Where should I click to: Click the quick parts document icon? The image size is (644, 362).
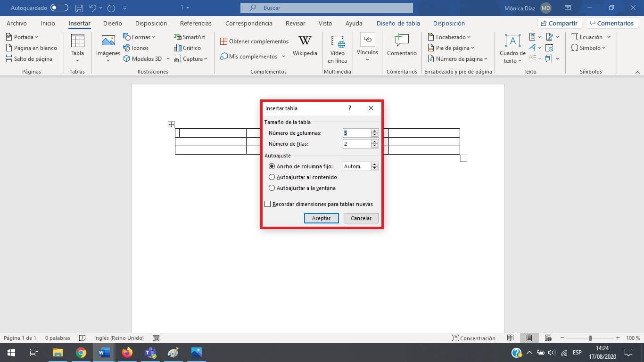coord(532,37)
